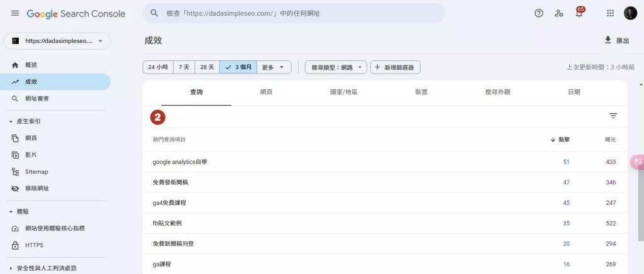The height and width of the screenshot is (274, 644).
Task: Select the 免費發新聞稿 query row
Action: [385, 182]
